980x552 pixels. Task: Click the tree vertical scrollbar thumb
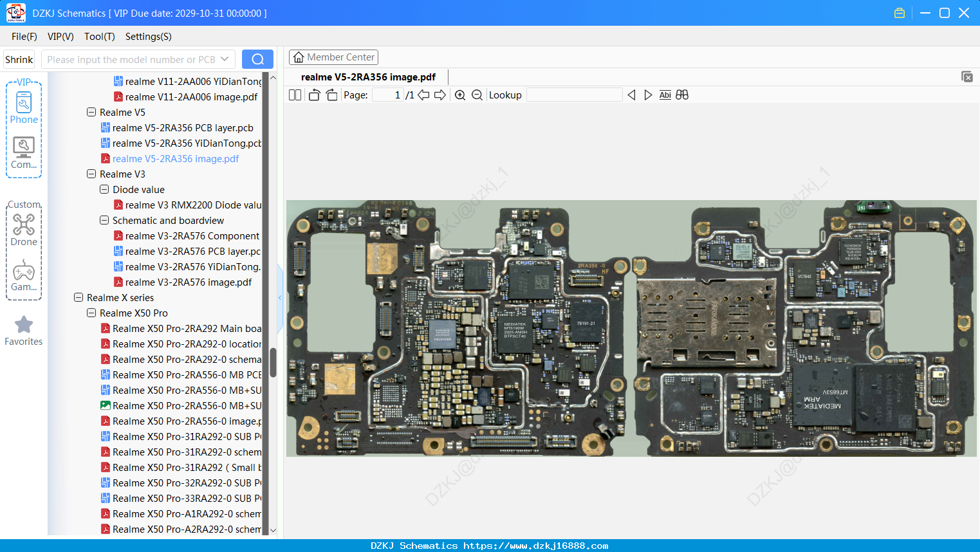273,362
